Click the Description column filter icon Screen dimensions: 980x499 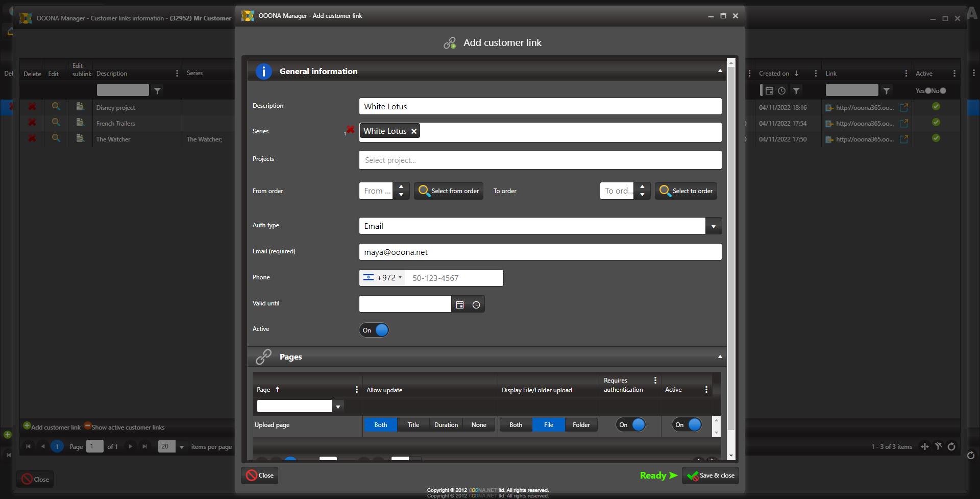(158, 90)
